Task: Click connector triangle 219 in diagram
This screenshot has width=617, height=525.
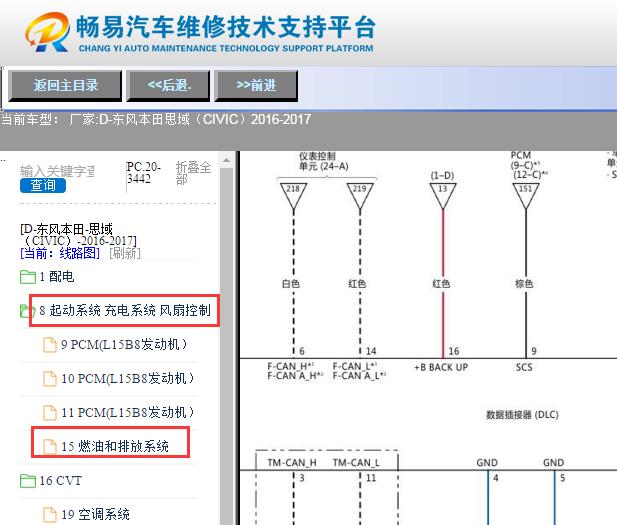Action: 360,196
